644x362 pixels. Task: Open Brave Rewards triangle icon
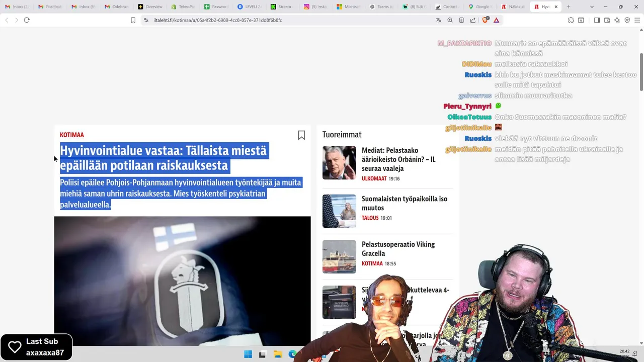pos(497,20)
